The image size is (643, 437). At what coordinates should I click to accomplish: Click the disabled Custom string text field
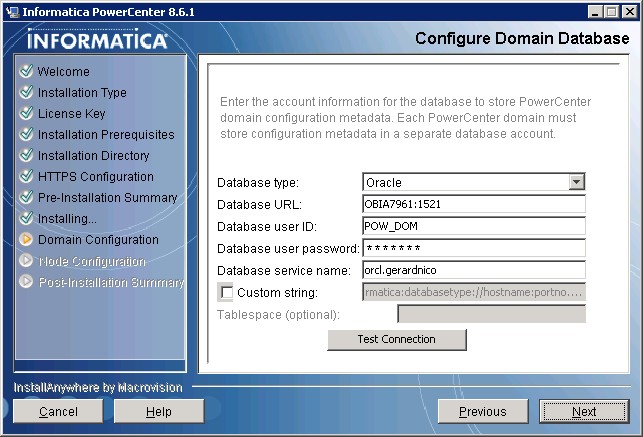coord(474,292)
